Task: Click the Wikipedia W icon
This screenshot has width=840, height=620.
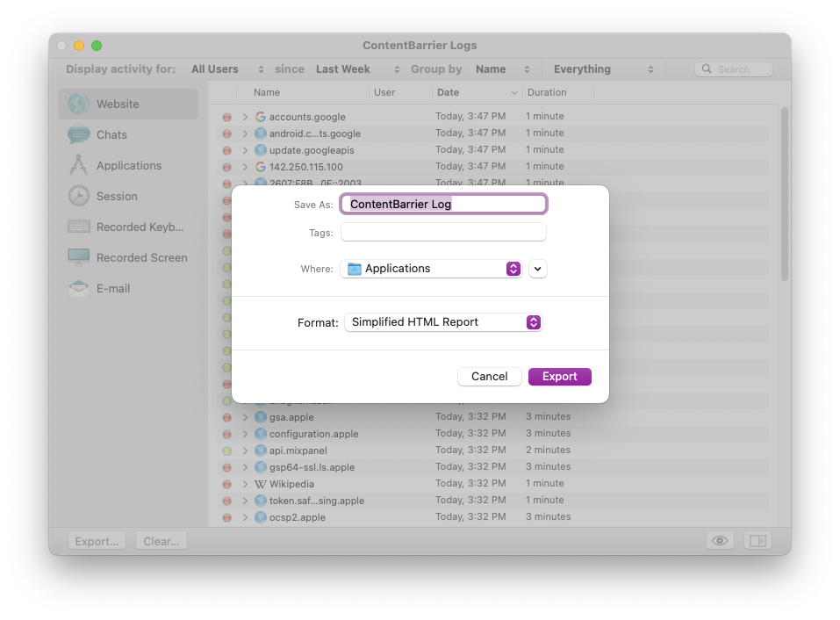Action: (x=261, y=484)
